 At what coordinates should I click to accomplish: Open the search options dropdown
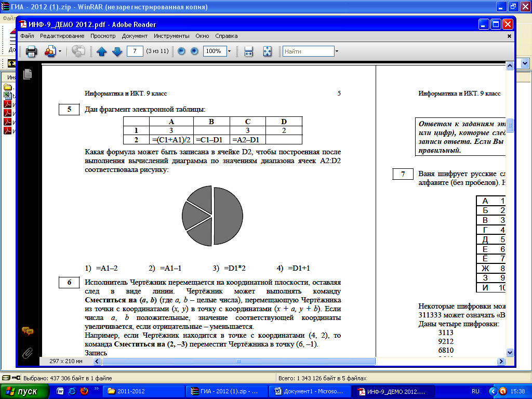(x=337, y=51)
